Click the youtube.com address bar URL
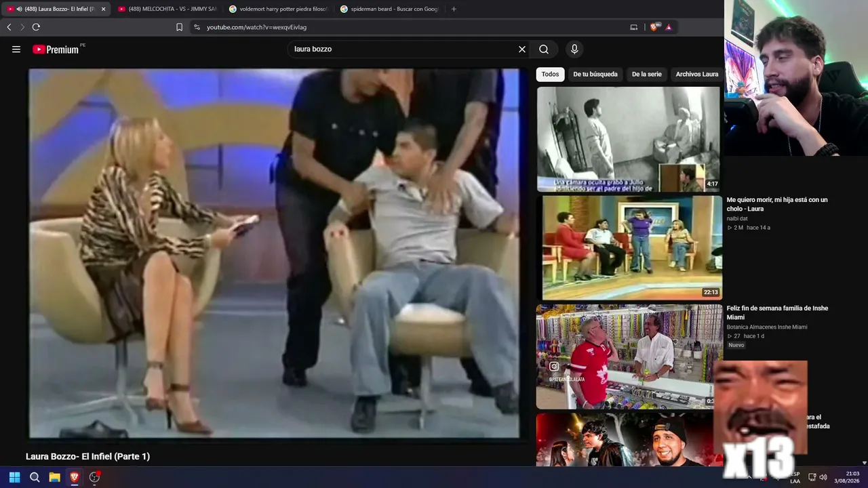 (x=256, y=27)
